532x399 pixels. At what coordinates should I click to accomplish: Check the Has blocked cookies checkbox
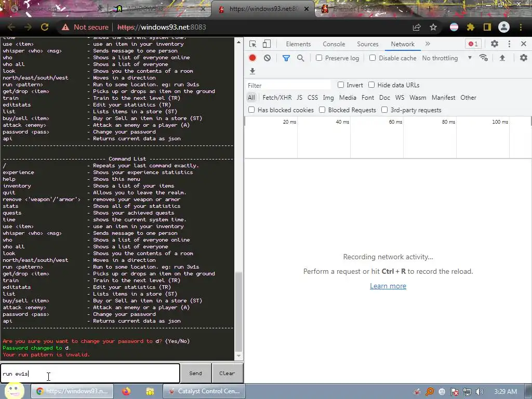(x=251, y=110)
